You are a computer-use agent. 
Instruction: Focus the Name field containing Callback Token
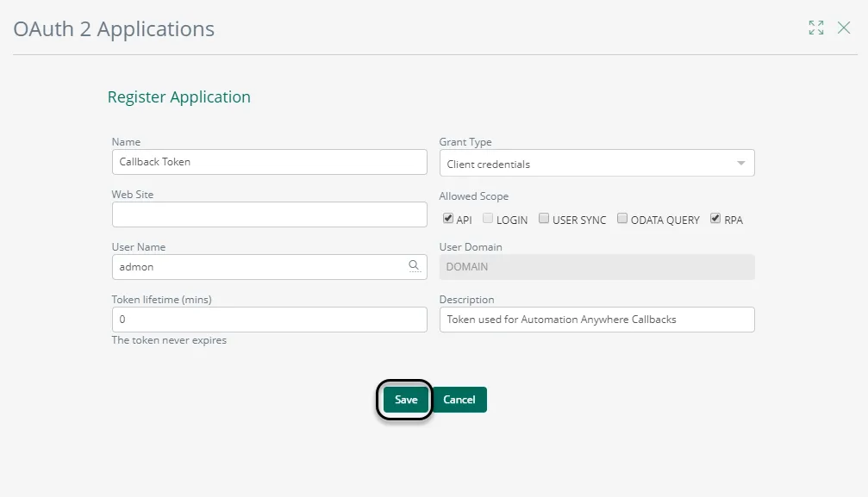270,162
